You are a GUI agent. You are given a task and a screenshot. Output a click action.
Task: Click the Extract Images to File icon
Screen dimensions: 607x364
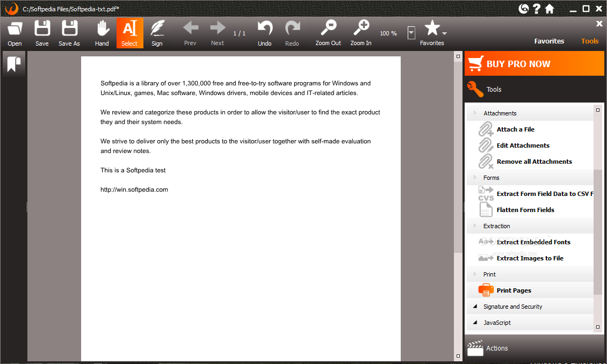(x=486, y=258)
